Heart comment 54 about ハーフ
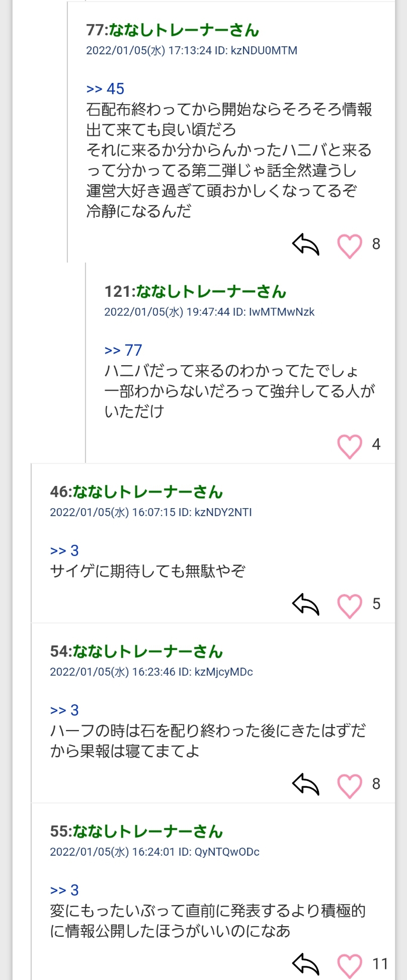 tap(349, 786)
